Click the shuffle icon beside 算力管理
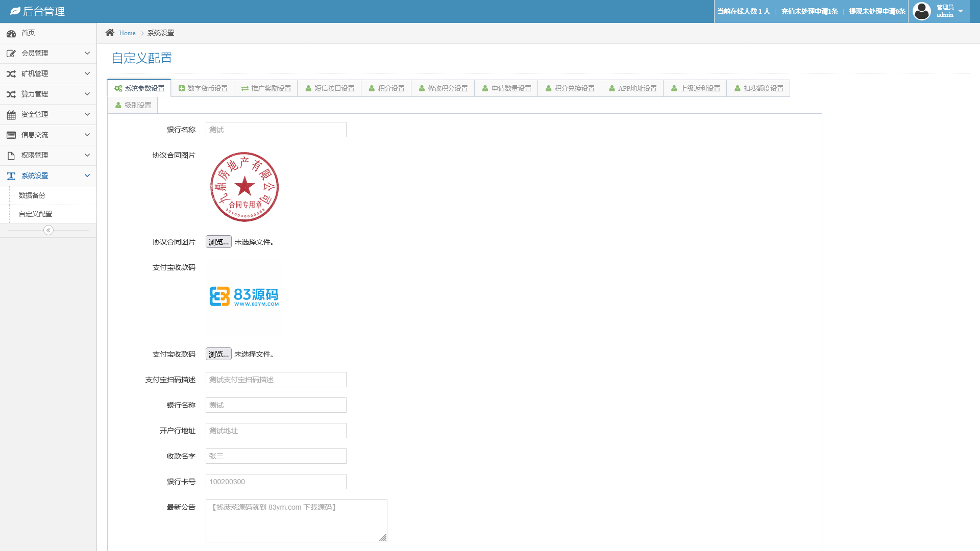Image resolution: width=980 pixels, height=551 pixels. [x=11, y=94]
